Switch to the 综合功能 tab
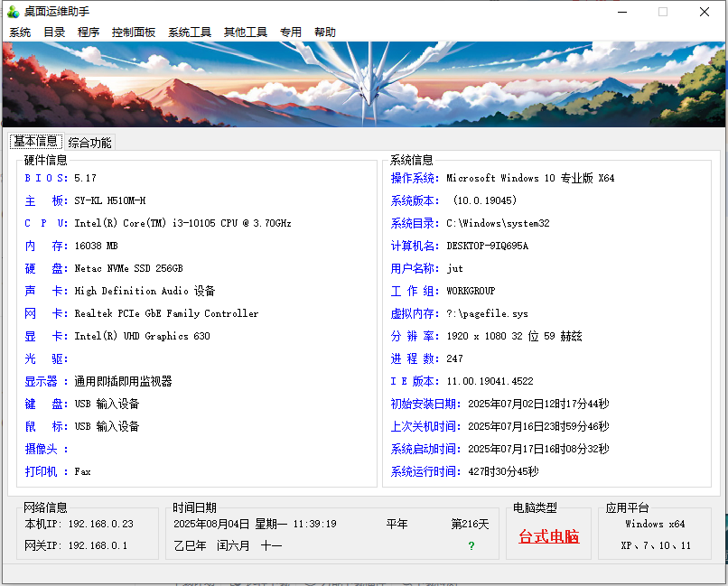The width and height of the screenshot is (728, 586). pos(90,143)
